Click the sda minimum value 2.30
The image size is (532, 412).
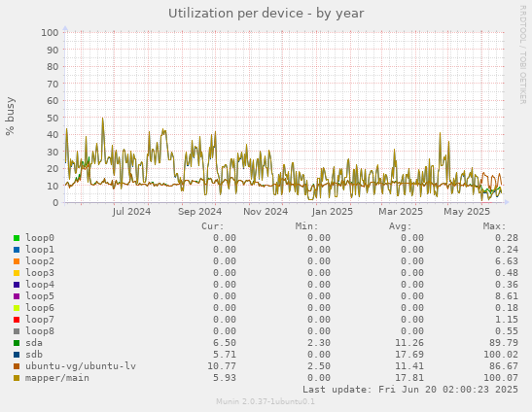click(319, 343)
